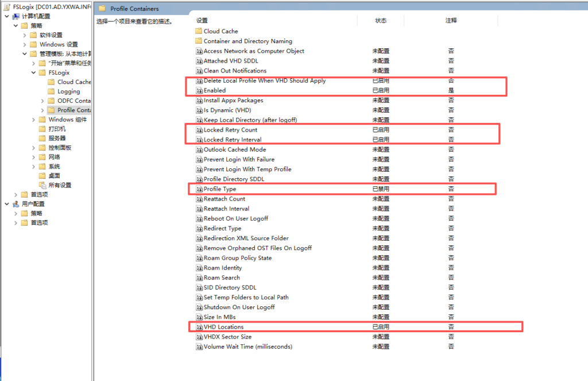
Task: Click the icon beside the Enabled policy setting
Action: coord(199,90)
